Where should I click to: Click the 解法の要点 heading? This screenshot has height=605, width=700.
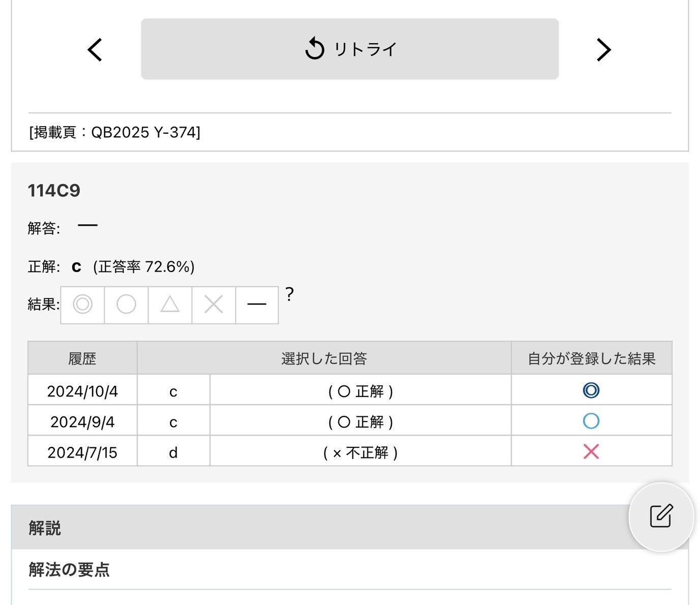coord(69,569)
